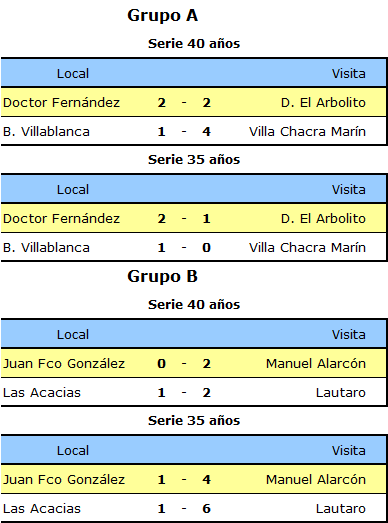388x523 pixels.
Task: Click the score 4 beside Villa Chacra Marín
Action: pyautogui.click(x=207, y=131)
